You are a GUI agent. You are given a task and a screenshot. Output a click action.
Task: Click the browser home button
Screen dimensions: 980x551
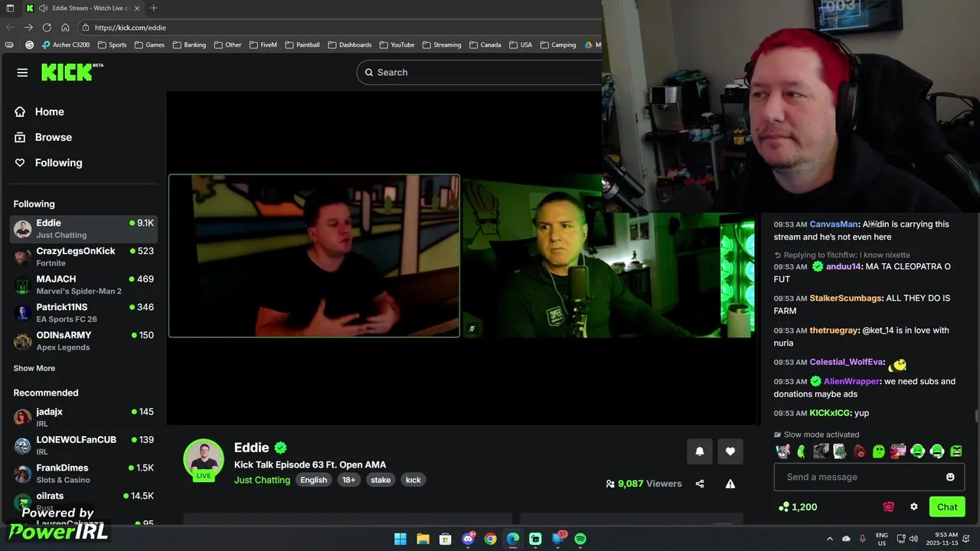65,28
